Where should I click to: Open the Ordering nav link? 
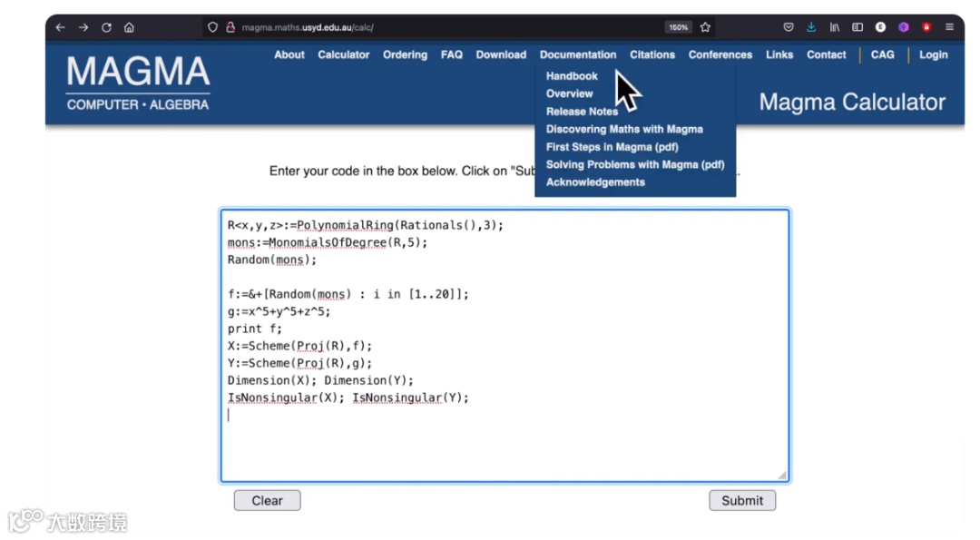click(x=405, y=55)
